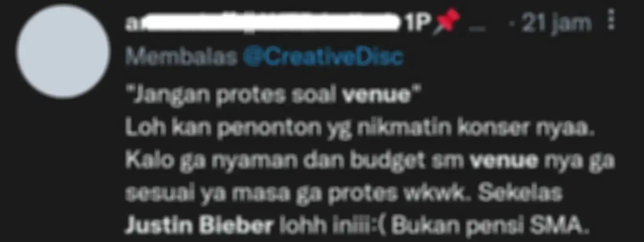Image resolution: width=644 pixels, height=242 pixels.
Task: Click the '21 jam' timestamp
Action: (x=556, y=24)
